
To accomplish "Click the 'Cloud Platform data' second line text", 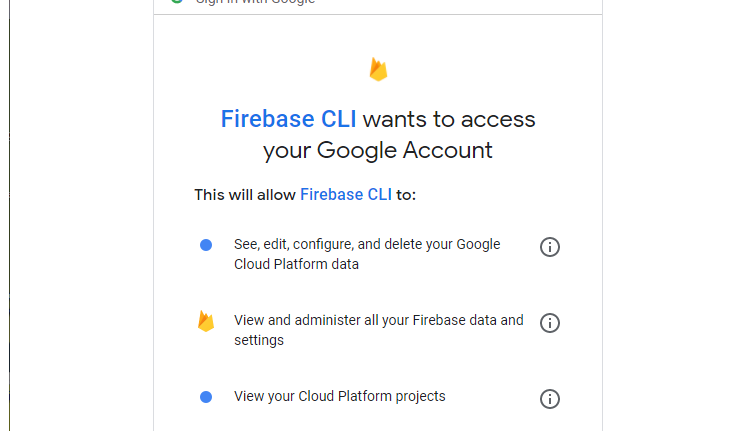I will pos(296,265).
